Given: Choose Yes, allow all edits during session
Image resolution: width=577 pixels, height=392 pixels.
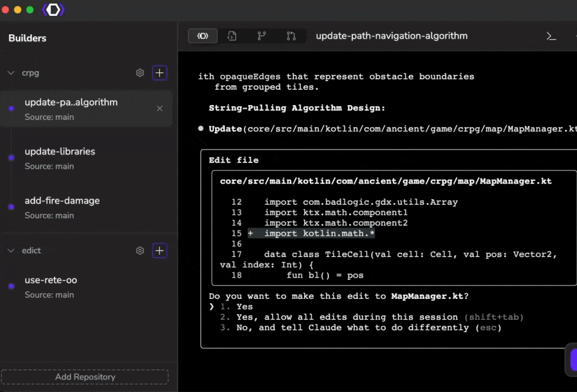Looking at the screenshot, I should pos(371,317).
